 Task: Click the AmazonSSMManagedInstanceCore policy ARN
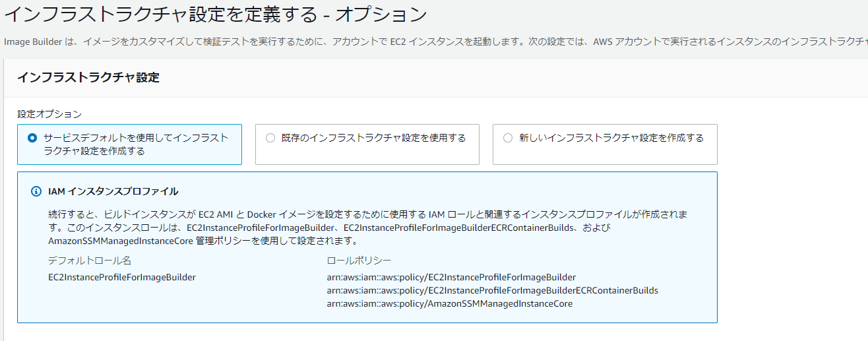point(450,303)
